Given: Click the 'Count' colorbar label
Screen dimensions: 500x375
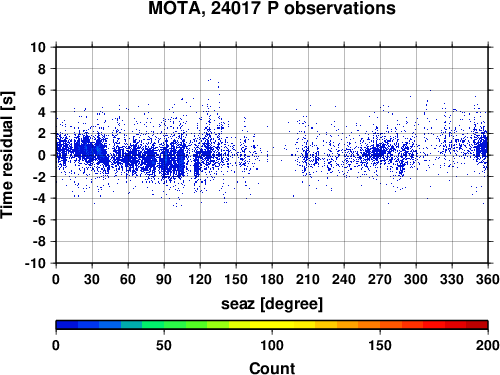Looking at the screenshot, I should 272,369.
